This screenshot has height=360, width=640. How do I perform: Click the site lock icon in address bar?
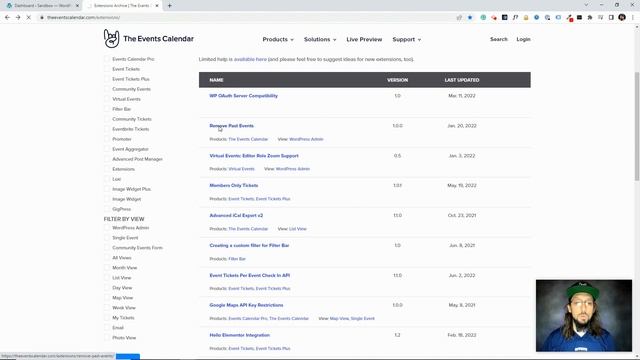click(x=42, y=18)
